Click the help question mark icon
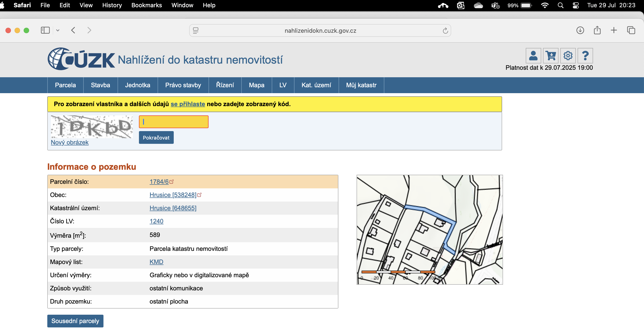 (x=585, y=55)
